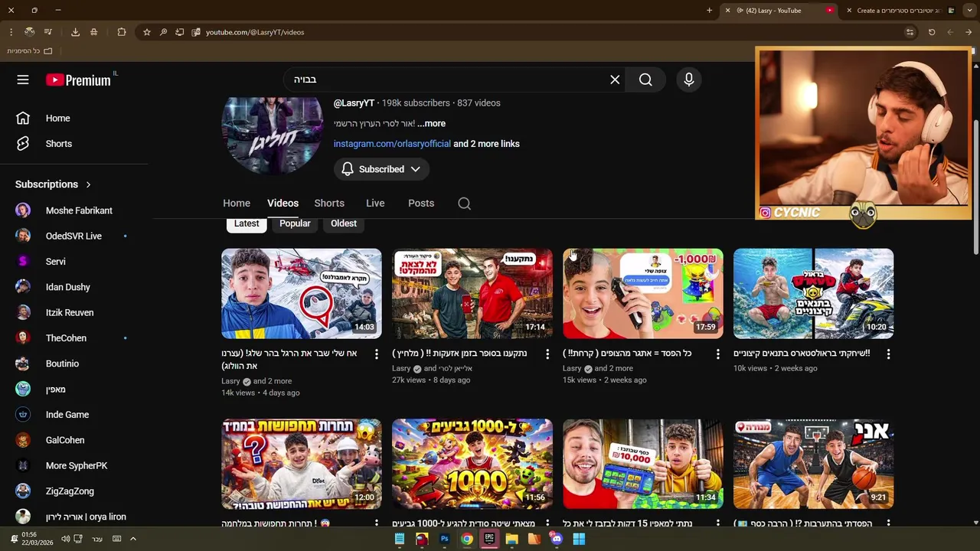The image size is (980, 551).
Task: Open media control playlist icon in toolbar
Action: (x=47, y=32)
